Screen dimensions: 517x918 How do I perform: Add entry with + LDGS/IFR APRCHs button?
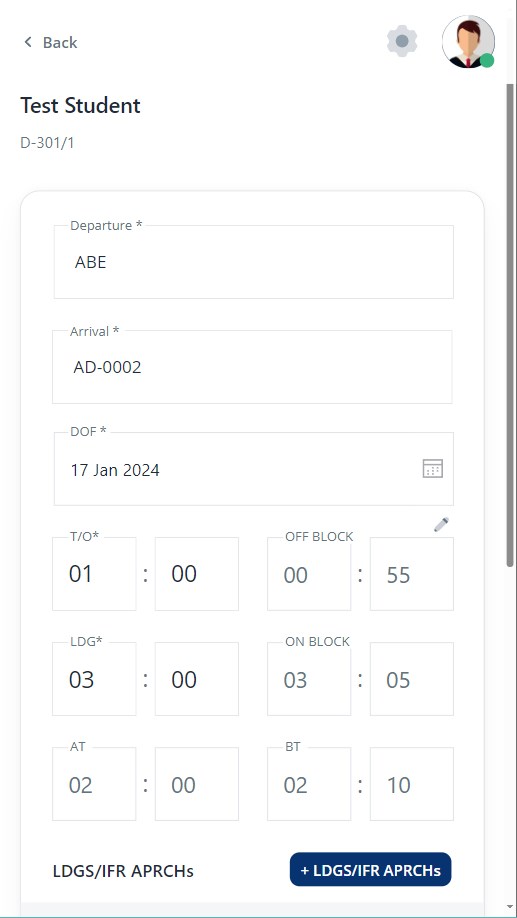pyautogui.click(x=371, y=869)
